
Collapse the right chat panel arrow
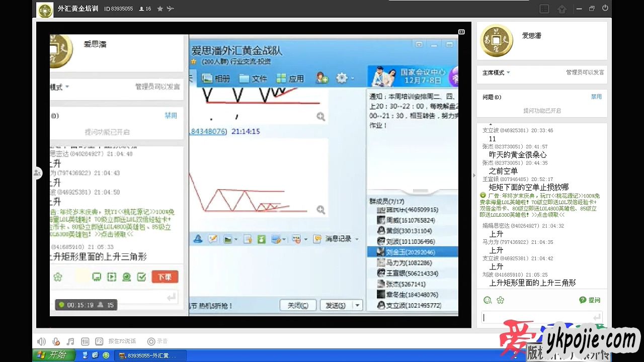tap(473, 175)
